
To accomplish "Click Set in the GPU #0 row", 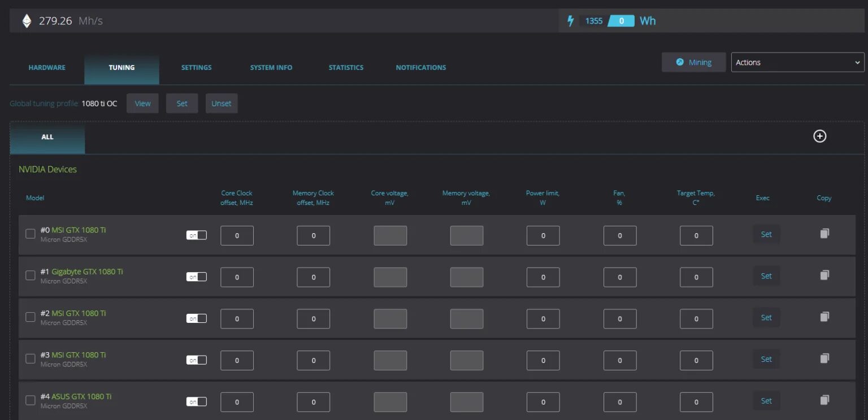I will (x=766, y=234).
